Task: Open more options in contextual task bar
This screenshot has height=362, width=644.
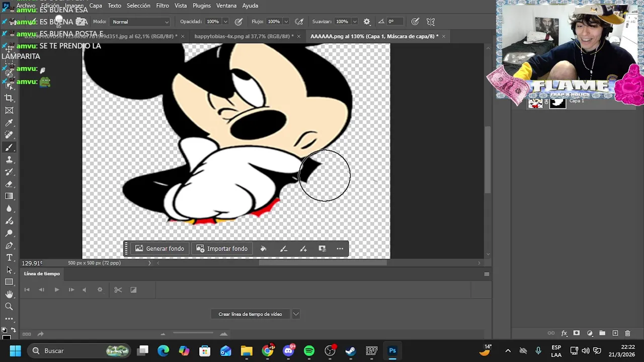Action: pyautogui.click(x=340, y=248)
